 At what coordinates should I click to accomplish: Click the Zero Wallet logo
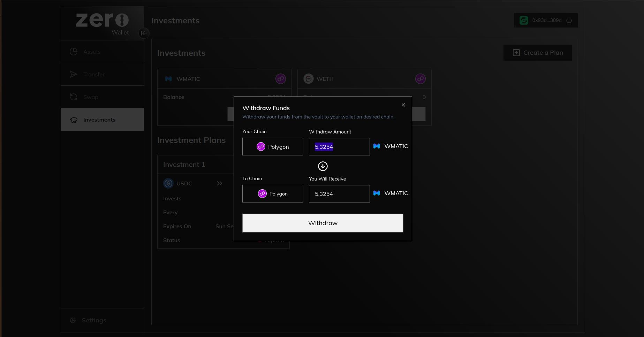pyautogui.click(x=103, y=23)
